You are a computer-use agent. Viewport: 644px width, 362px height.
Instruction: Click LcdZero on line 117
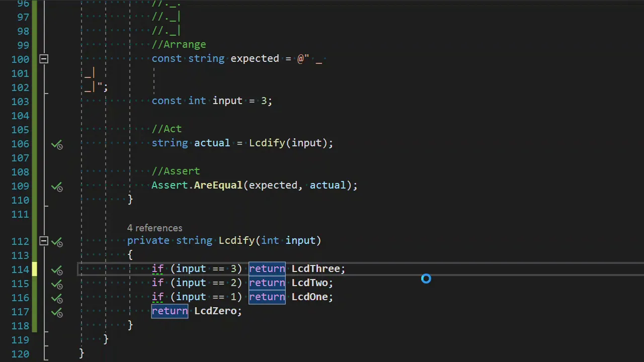pyautogui.click(x=215, y=311)
